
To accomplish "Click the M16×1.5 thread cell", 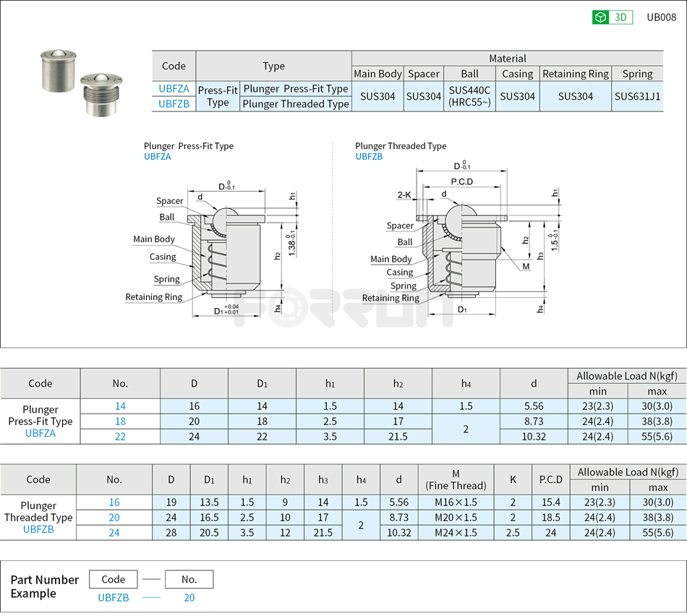I will pyautogui.click(x=456, y=502).
